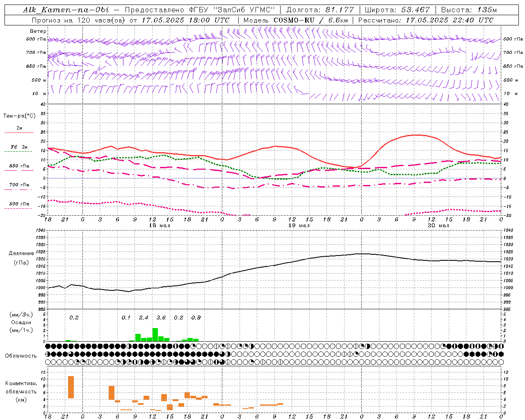Click the tallest green precipitation bar

pyautogui.click(x=155, y=335)
